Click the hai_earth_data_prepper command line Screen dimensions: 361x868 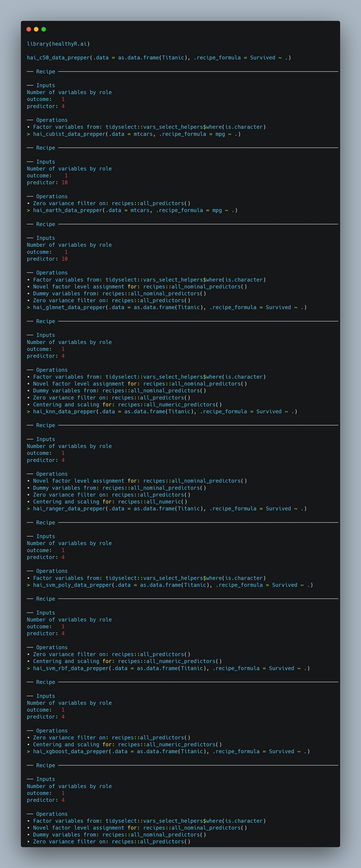(132, 210)
